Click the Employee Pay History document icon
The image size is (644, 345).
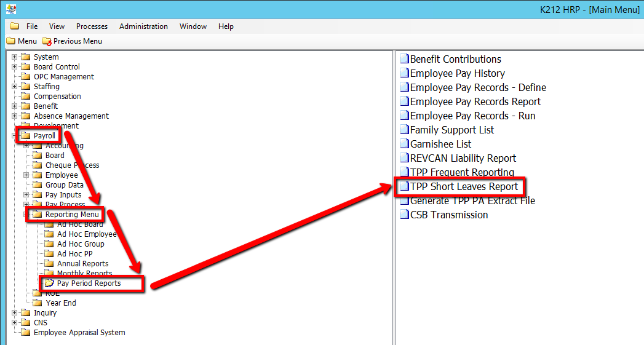pyautogui.click(x=404, y=73)
